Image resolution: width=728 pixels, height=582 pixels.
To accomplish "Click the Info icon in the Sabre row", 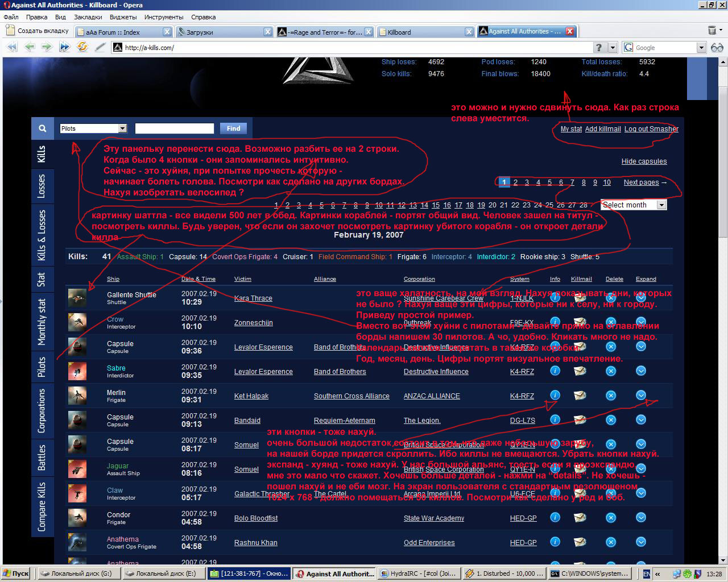I will (555, 371).
